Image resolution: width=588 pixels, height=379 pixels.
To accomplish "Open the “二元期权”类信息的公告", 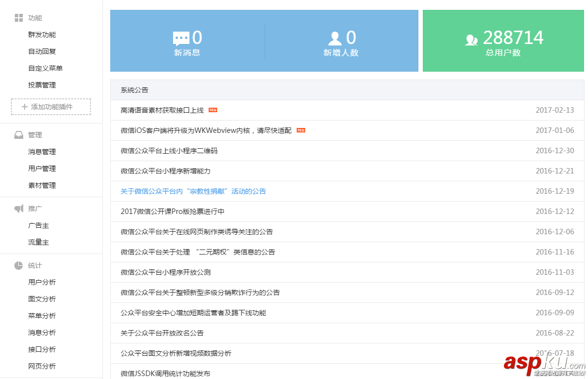I will click(198, 252).
